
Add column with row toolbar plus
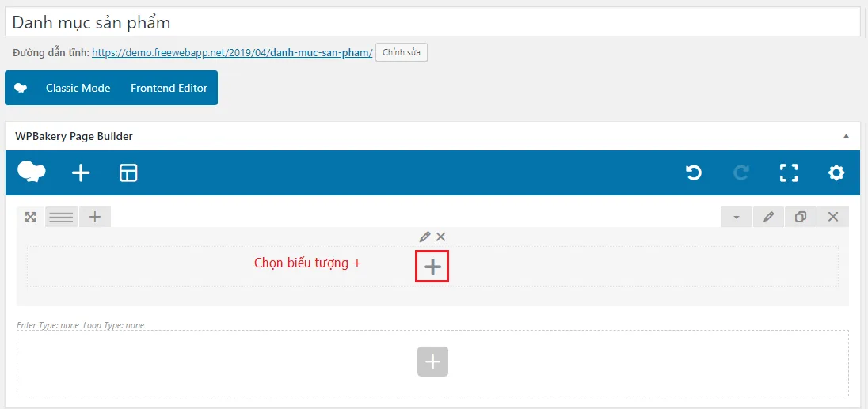tap(95, 218)
